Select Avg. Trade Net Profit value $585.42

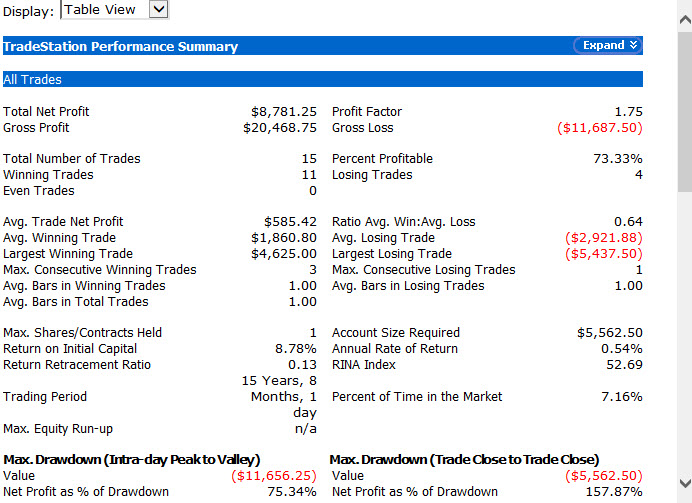point(290,221)
